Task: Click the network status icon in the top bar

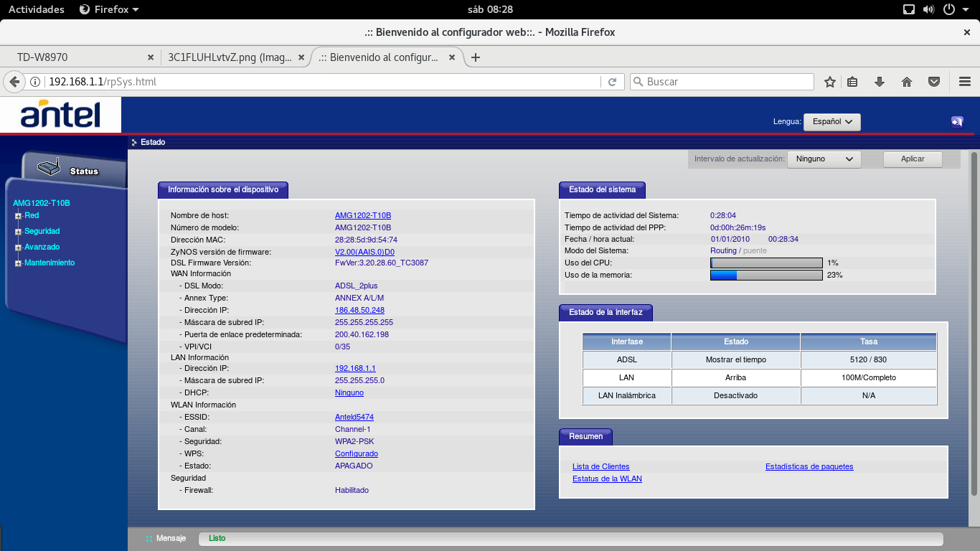Action: (x=908, y=9)
